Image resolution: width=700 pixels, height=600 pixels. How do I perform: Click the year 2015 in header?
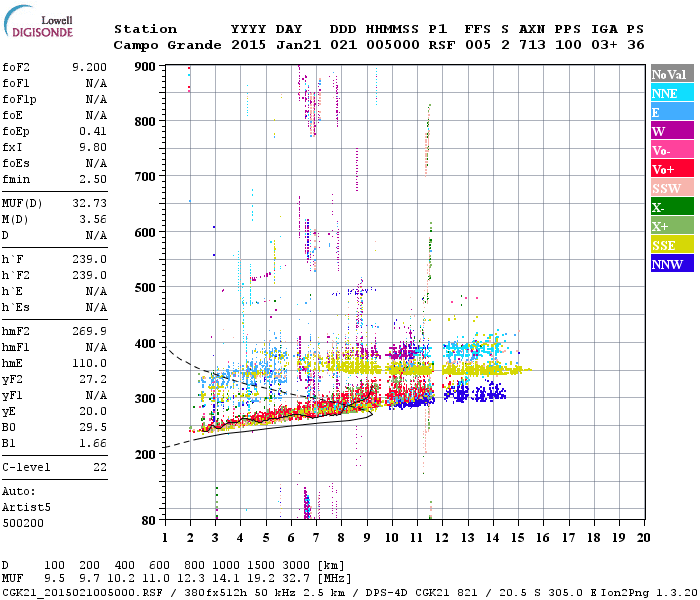(x=249, y=45)
